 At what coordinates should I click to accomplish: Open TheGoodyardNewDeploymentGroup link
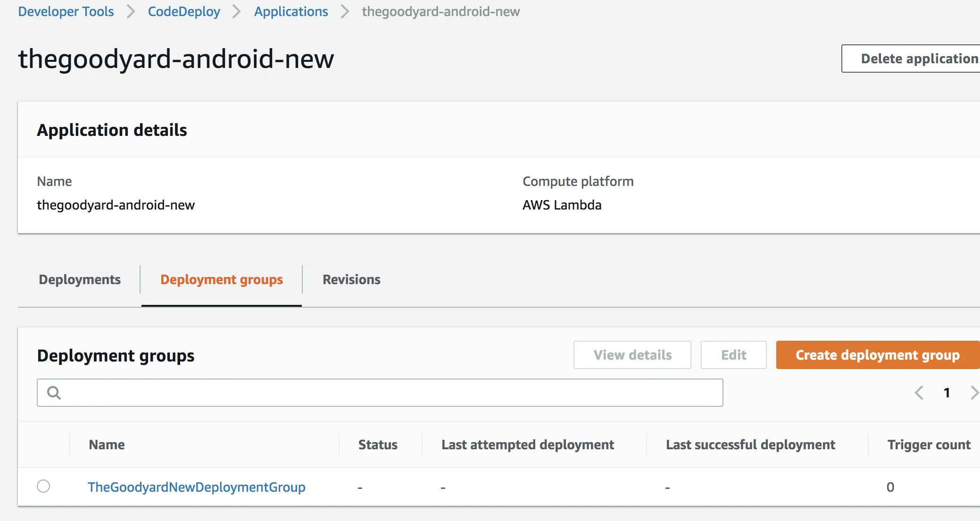197,487
